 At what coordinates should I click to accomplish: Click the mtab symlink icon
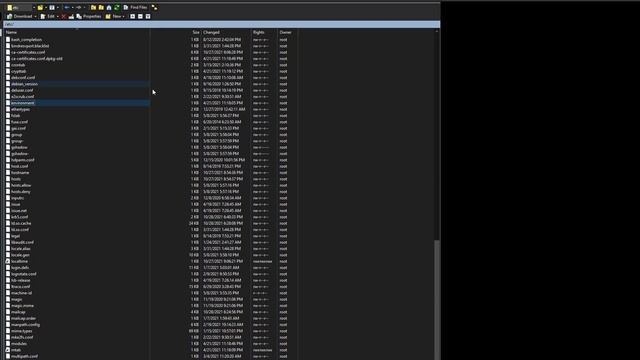tap(8, 350)
